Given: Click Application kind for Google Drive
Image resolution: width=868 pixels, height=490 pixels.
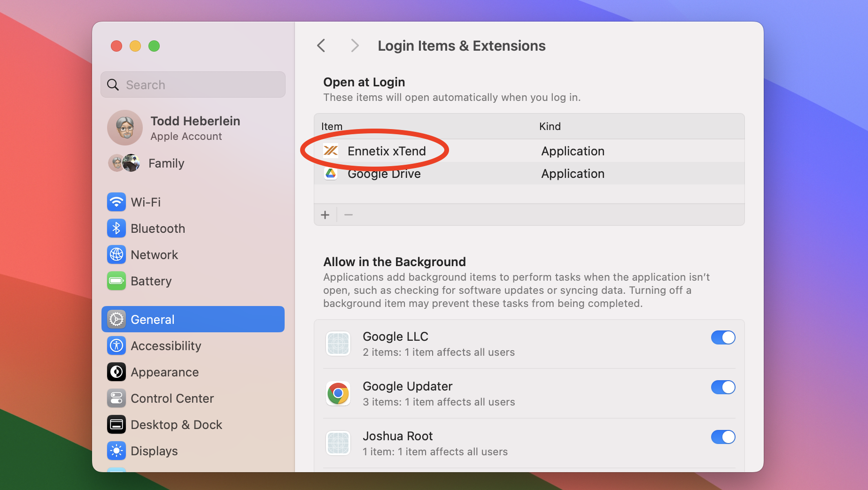Looking at the screenshot, I should (573, 174).
